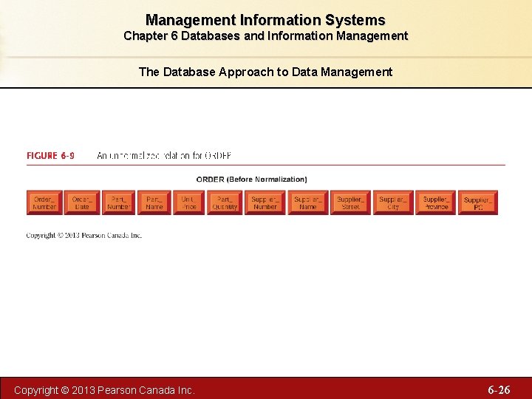
Task: Click 'The Database Approach to Data Management' heading
Action: tap(266, 72)
